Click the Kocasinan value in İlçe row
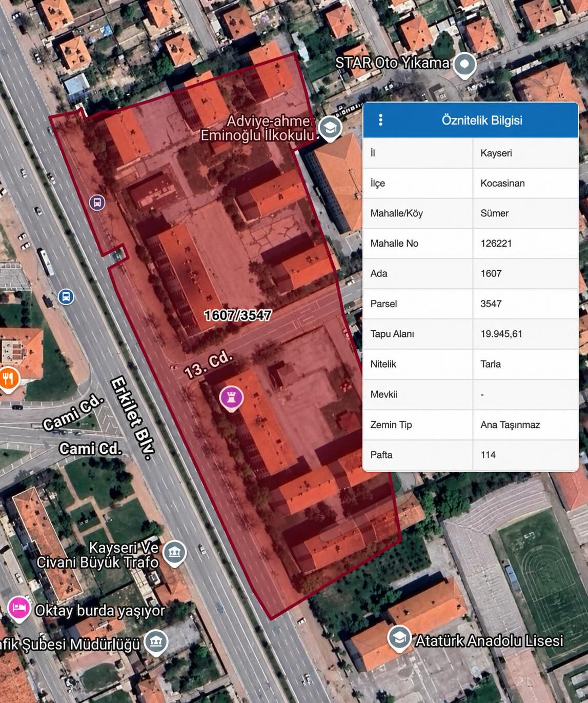588x703 pixels. (502, 183)
